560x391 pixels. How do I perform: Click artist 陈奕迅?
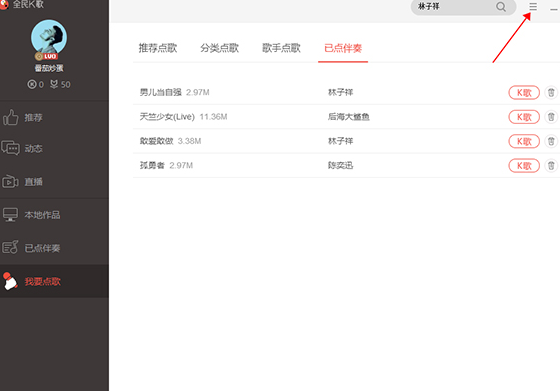(x=341, y=165)
